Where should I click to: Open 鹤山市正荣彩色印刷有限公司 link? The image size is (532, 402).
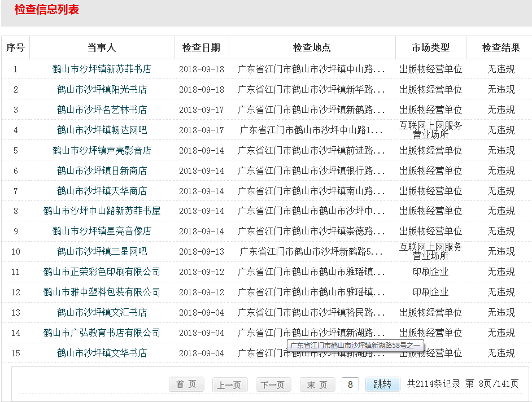(x=102, y=272)
